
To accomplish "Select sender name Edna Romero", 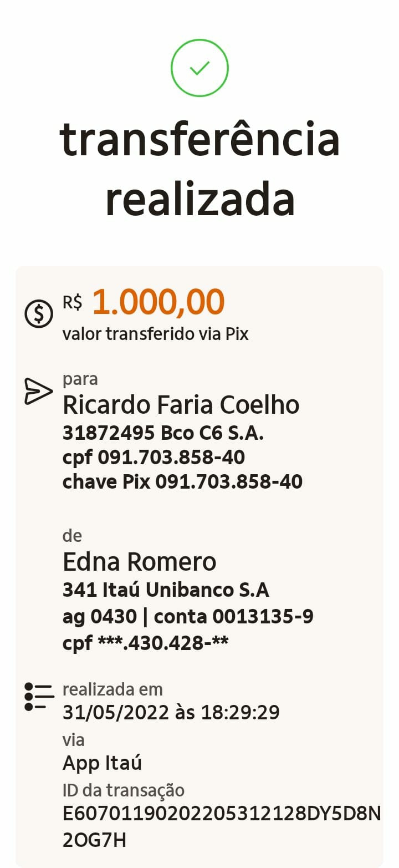I will point(139,562).
